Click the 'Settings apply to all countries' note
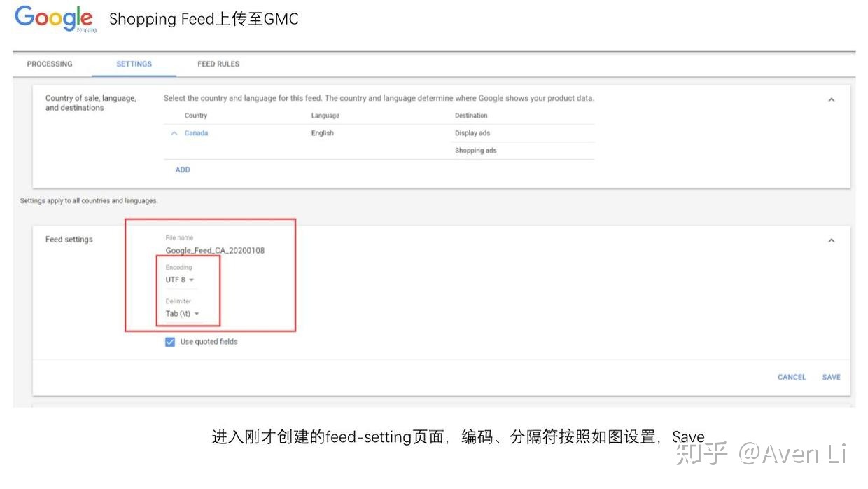 (89, 201)
